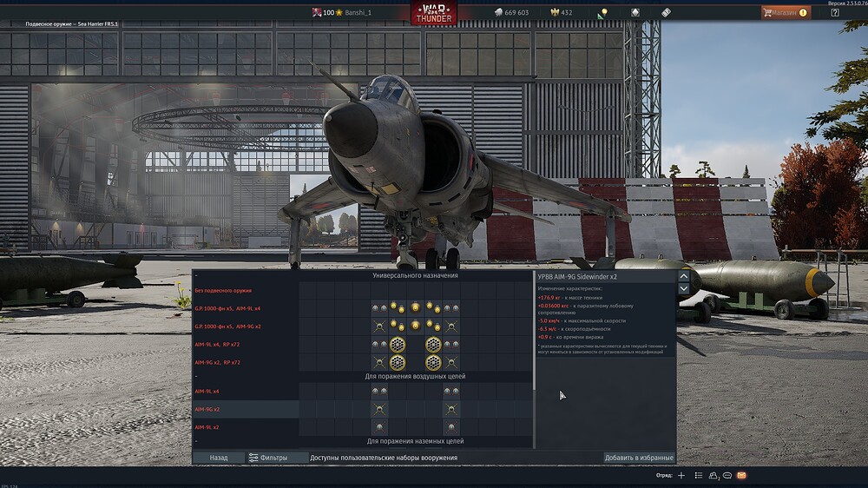Open the chat speech bubble icon
868x488 pixels.
pyautogui.click(x=727, y=476)
